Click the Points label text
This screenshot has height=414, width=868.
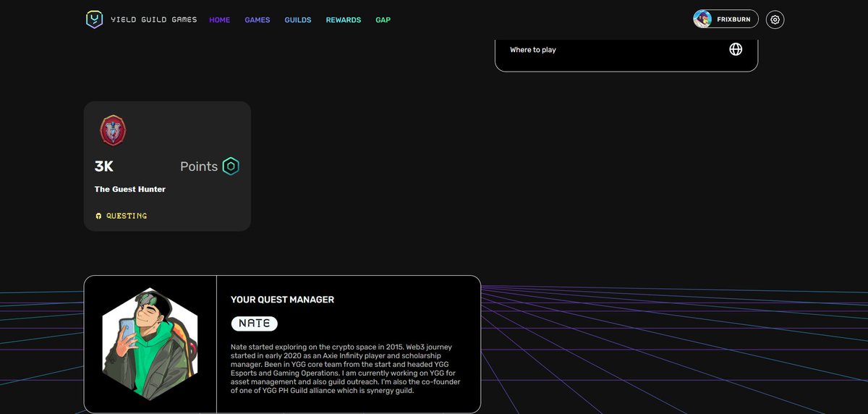(x=199, y=166)
